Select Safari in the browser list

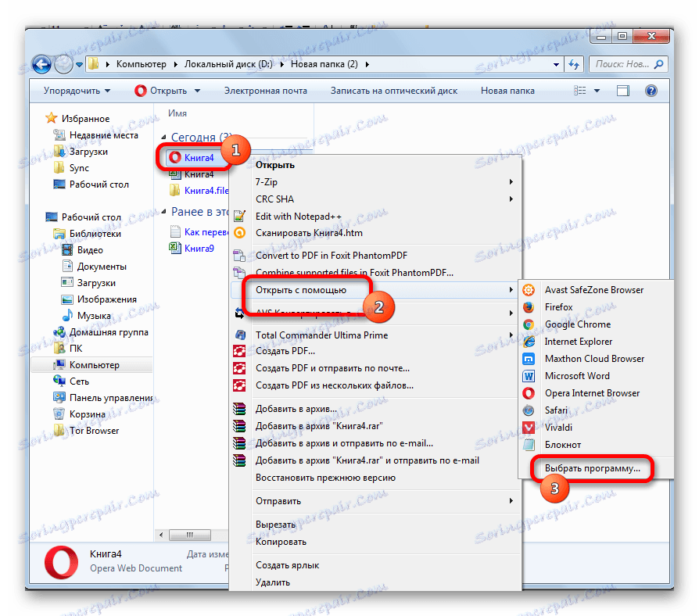point(557,410)
